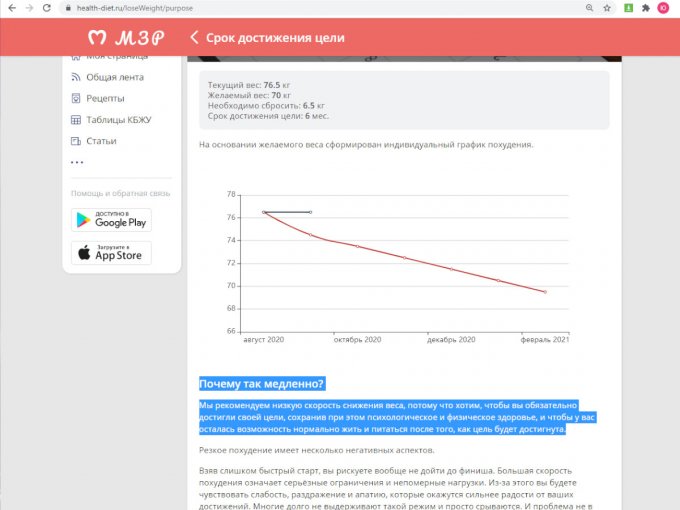The image size is (680, 510).
Task: Open Статьи in the sidebar menu
Action: point(101,141)
